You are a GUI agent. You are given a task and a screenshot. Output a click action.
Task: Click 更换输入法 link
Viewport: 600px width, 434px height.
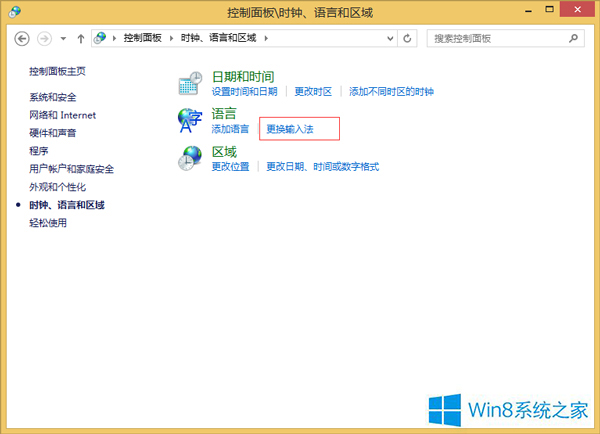pos(290,129)
